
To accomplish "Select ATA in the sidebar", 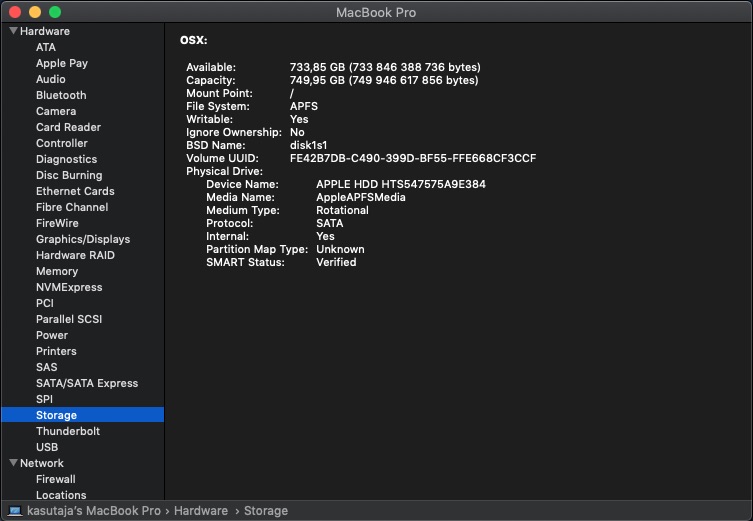I will (46, 47).
